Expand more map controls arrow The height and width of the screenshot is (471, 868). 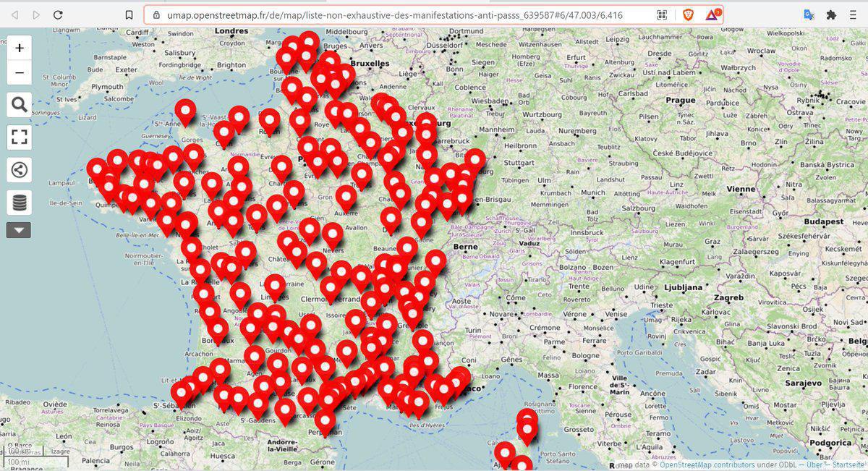click(x=19, y=230)
